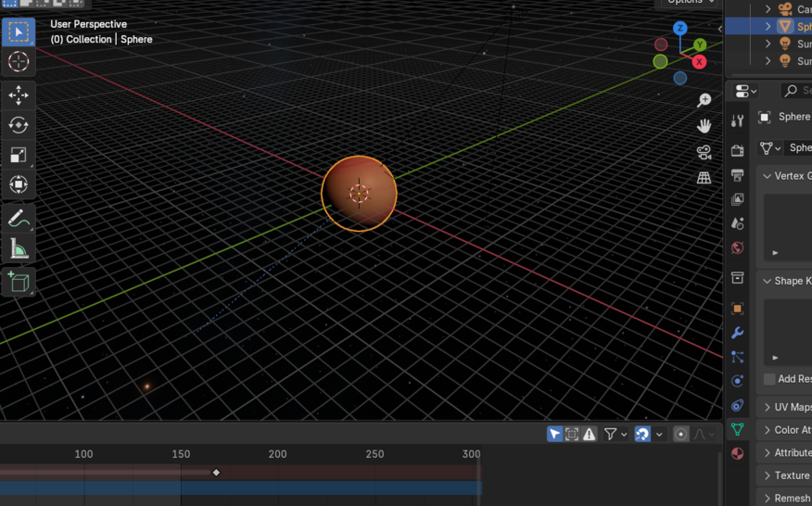
Task: Click the red X axis on the gizmo
Action: pos(699,62)
